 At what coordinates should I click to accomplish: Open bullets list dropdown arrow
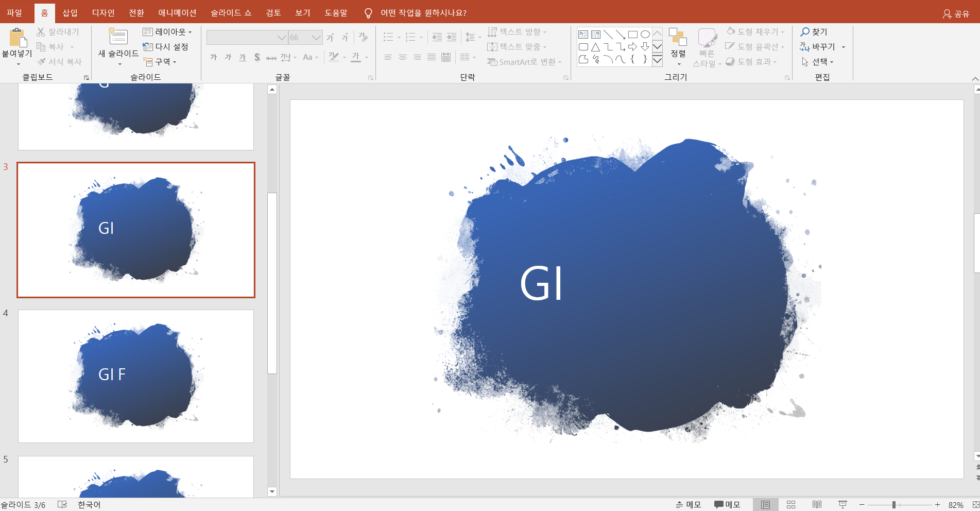(x=399, y=37)
